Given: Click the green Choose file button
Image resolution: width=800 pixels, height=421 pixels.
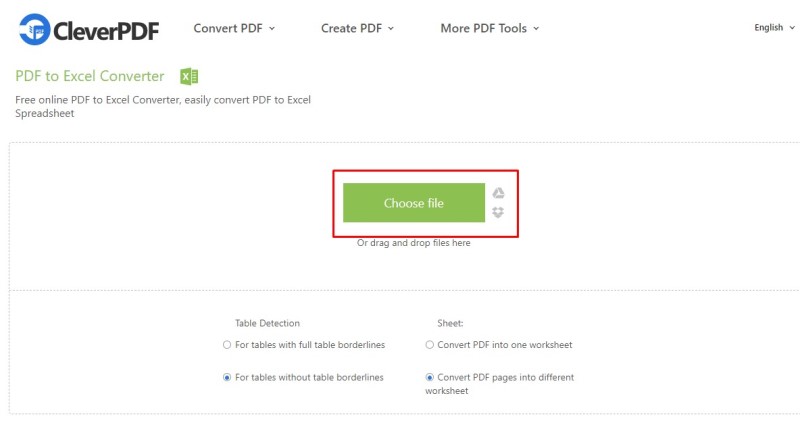Looking at the screenshot, I should tap(414, 203).
